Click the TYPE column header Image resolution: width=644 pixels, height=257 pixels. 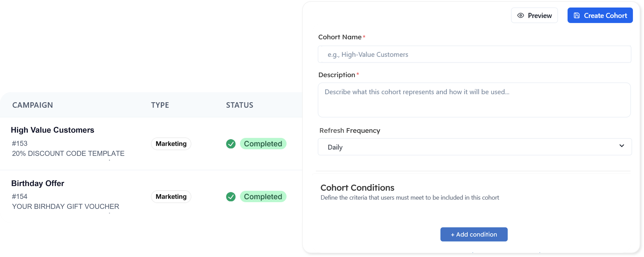coord(160,105)
